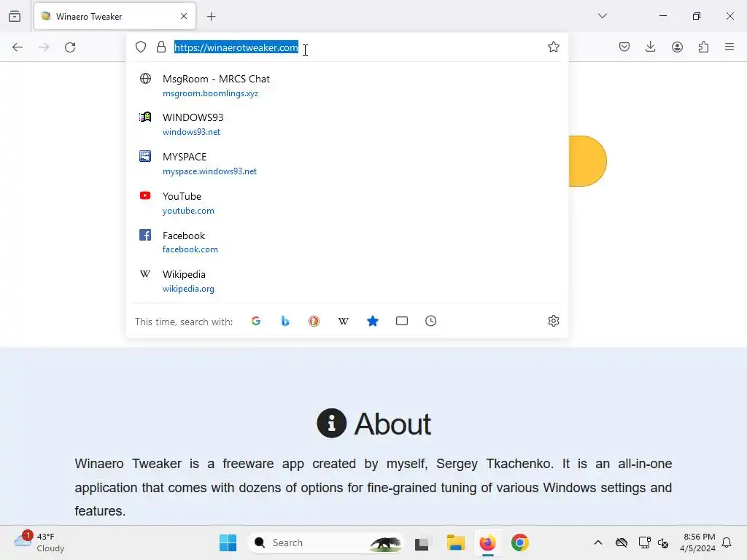The image size is (747, 560).
Task: Search this time with Wikipedia icon
Action: pos(343,321)
